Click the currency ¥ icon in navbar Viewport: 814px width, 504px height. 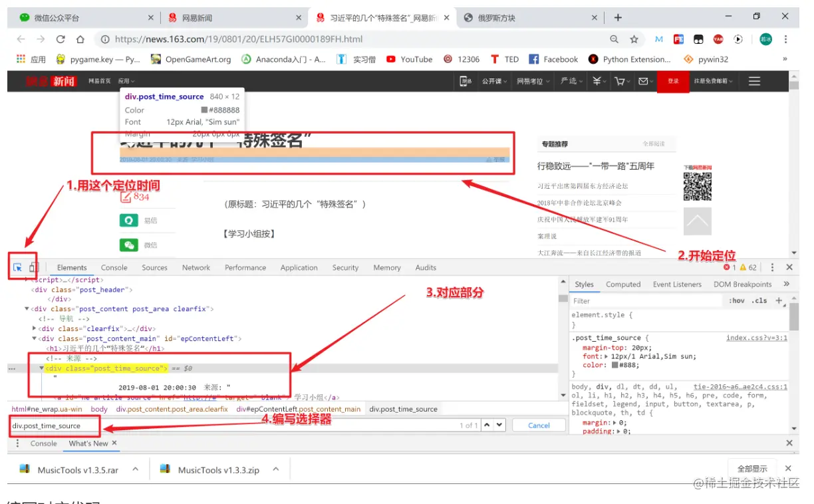pyautogui.click(x=598, y=80)
